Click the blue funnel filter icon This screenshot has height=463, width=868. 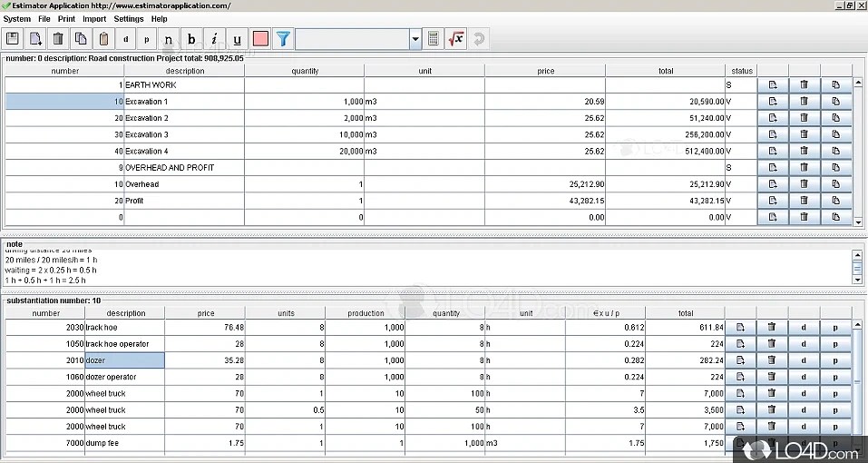click(283, 39)
